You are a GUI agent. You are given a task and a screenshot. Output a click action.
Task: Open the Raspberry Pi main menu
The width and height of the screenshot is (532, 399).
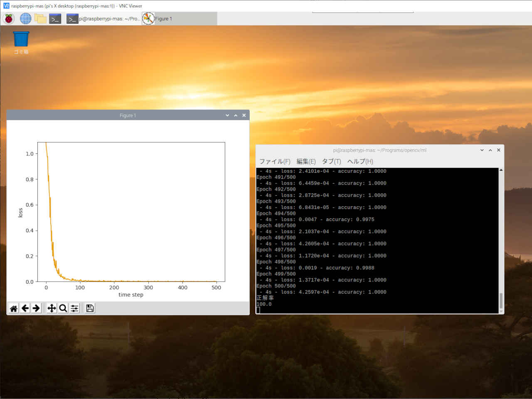pyautogui.click(x=9, y=19)
